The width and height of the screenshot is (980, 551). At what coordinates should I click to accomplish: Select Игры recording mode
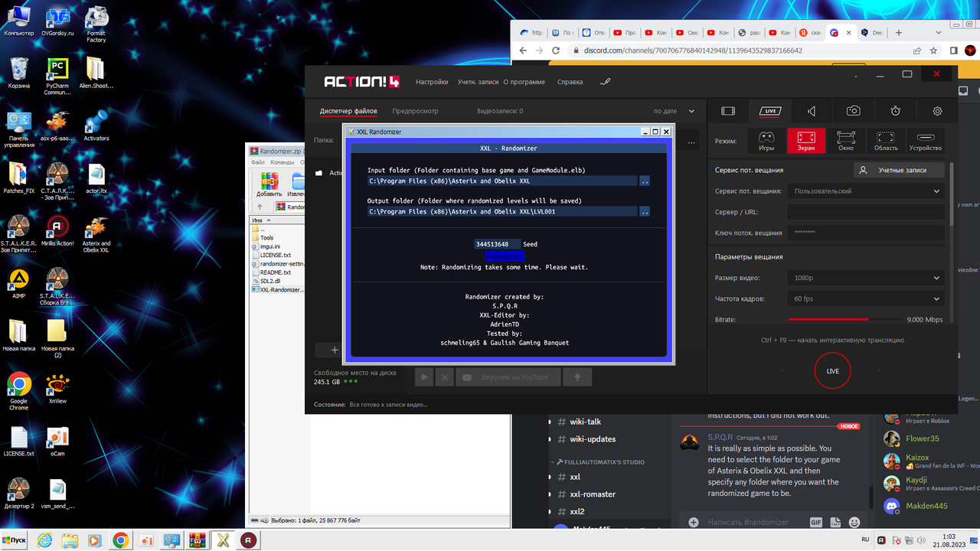(x=766, y=141)
